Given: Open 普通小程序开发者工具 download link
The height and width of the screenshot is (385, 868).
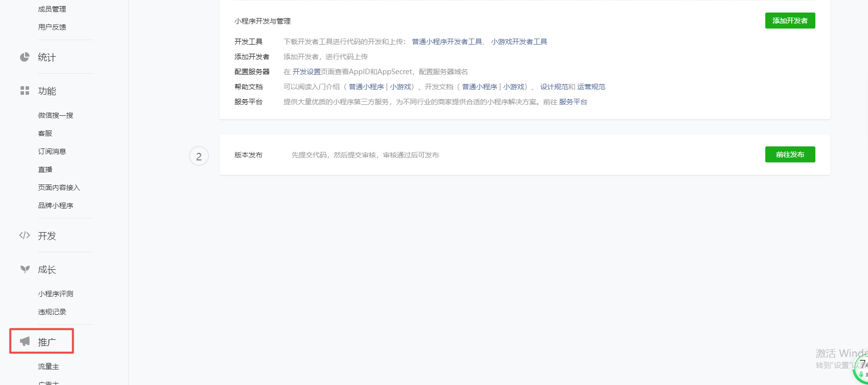Looking at the screenshot, I should pyautogui.click(x=447, y=42).
